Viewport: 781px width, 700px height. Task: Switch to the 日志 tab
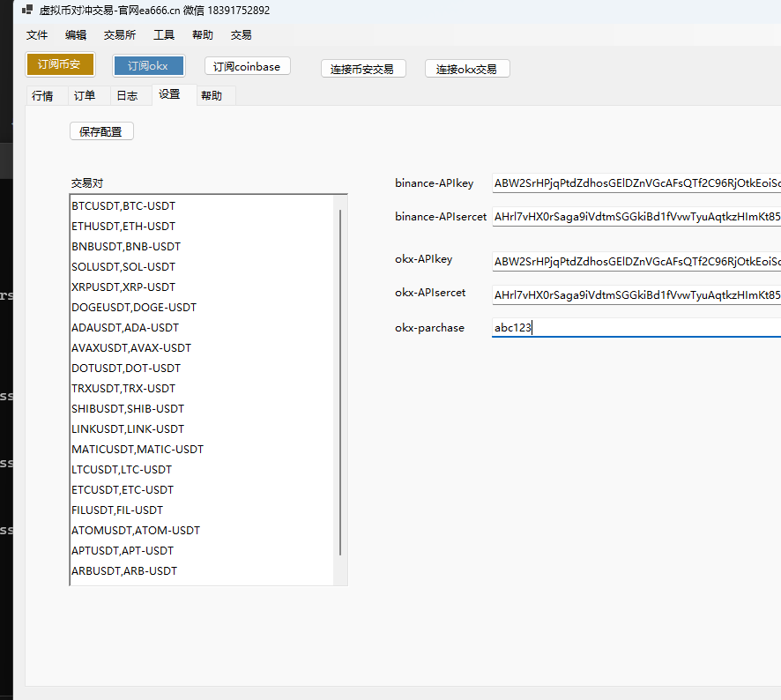(127, 96)
